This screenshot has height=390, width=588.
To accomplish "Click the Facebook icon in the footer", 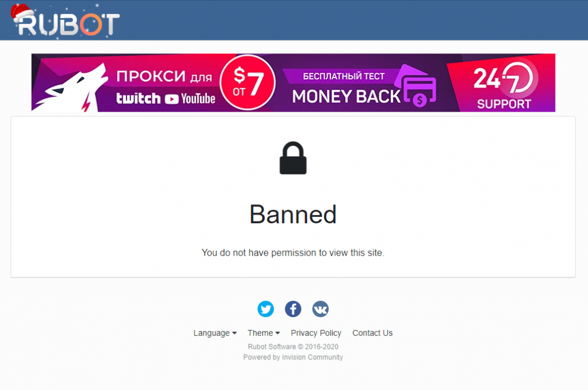I will [293, 309].
